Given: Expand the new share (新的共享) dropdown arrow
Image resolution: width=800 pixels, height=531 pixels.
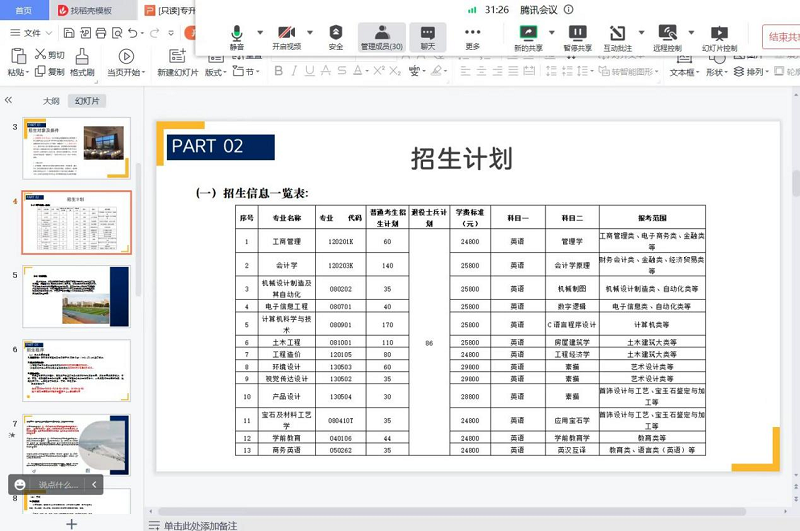Looking at the screenshot, I should coord(551,33).
